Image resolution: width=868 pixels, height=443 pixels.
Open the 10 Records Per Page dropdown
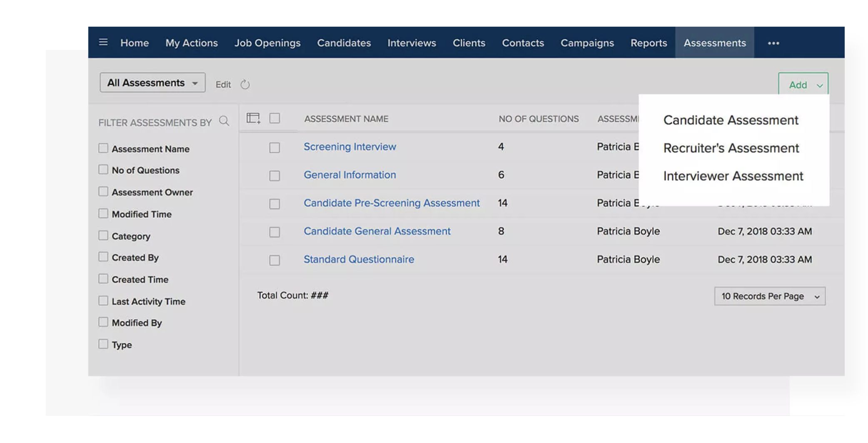pos(770,296)
